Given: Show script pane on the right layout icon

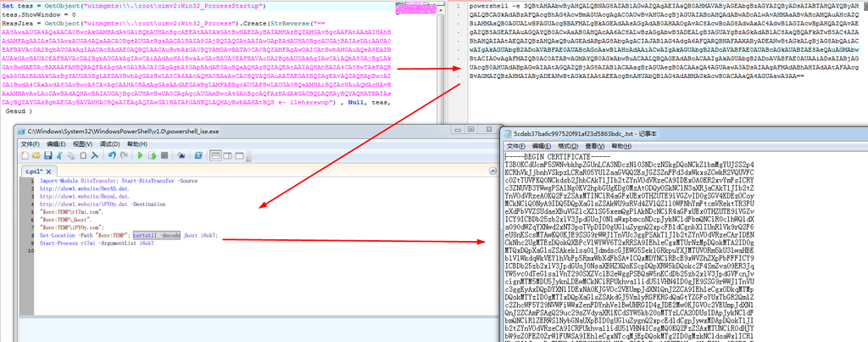Looking at the screenshot, I should click(x=227, y=155).
